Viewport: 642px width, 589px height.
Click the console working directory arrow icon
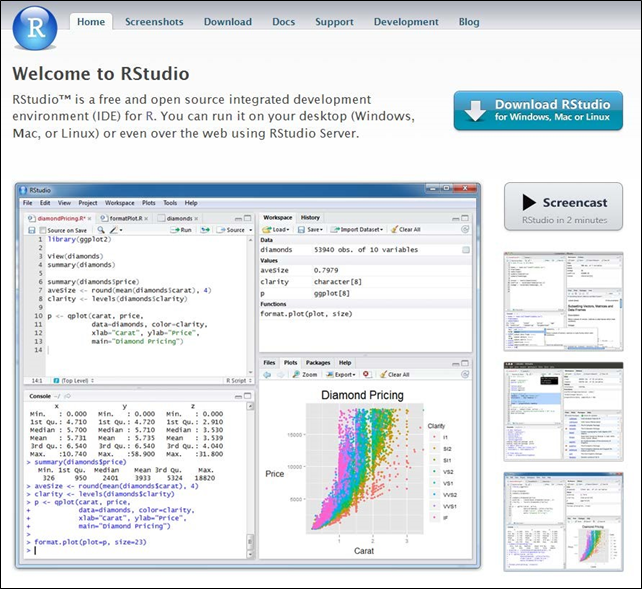(x=68, y=396)
